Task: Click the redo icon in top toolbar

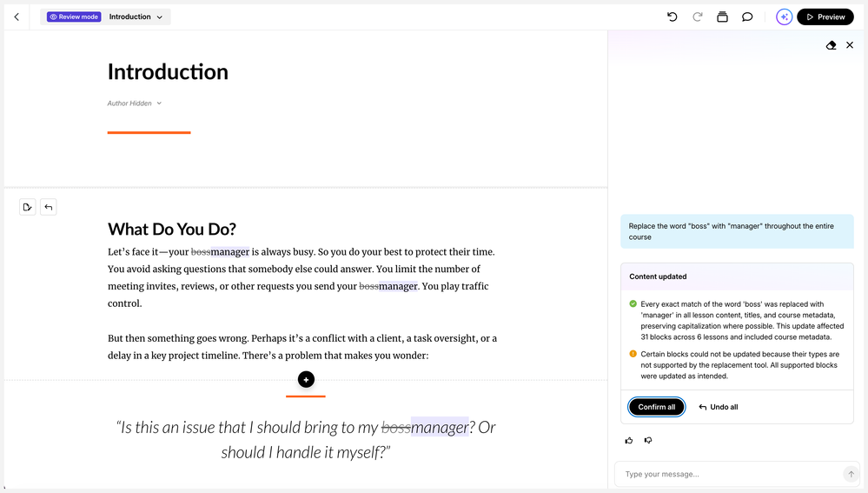Action: tap(698, 17)
